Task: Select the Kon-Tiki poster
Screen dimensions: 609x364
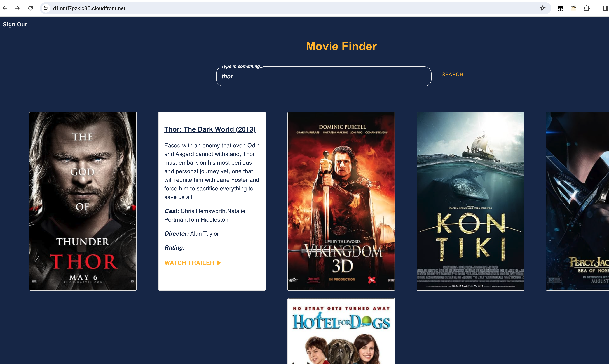Action: click(x=470, y=201)
